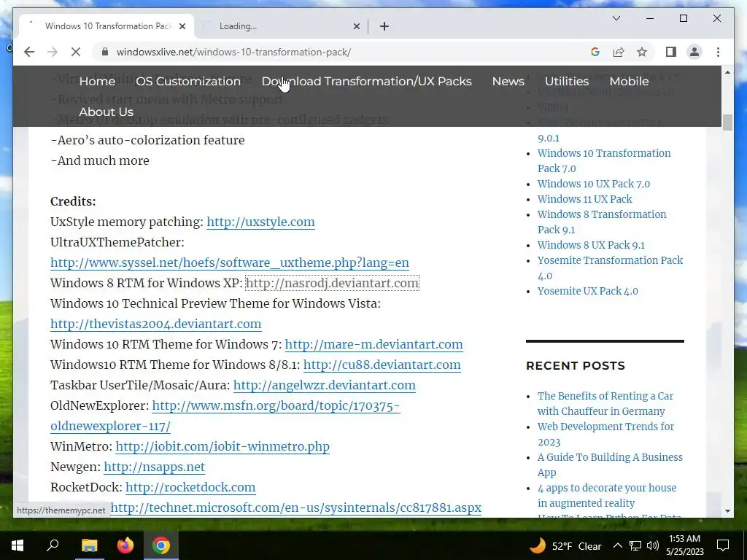The height and width of the screenshot is (560, 747).
Task: Open nasrodj.deviantart.com link
Action: (332, 283)
